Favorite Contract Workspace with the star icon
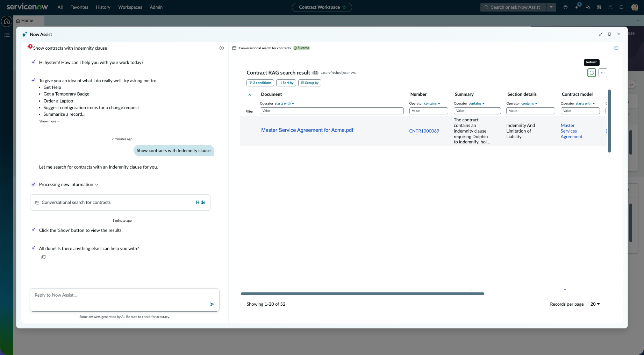Viewport: 644px width, 355px height. click(344, 7)
